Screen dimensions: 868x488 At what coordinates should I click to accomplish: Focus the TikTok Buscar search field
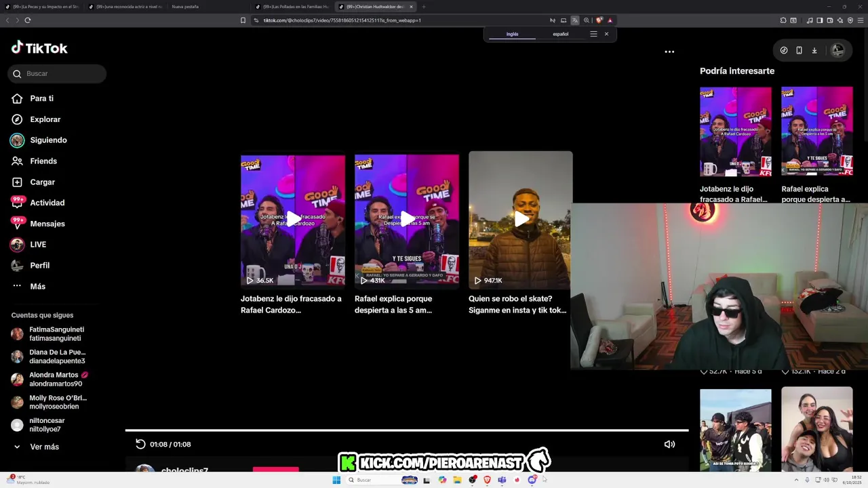57,73
